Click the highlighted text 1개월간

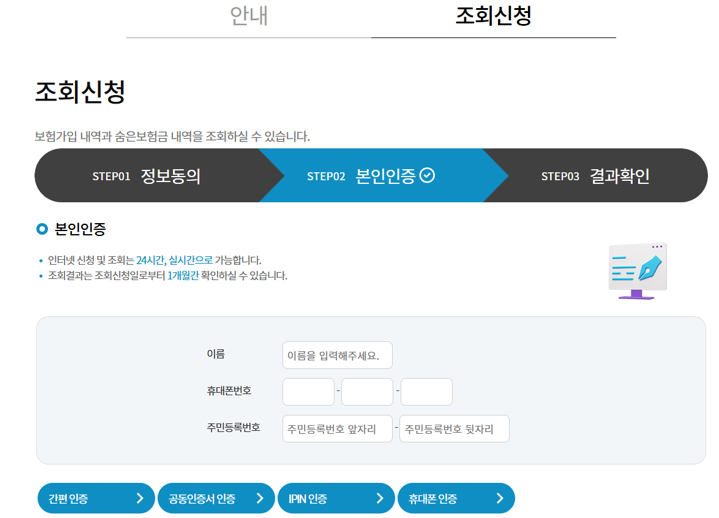point(183,276)
